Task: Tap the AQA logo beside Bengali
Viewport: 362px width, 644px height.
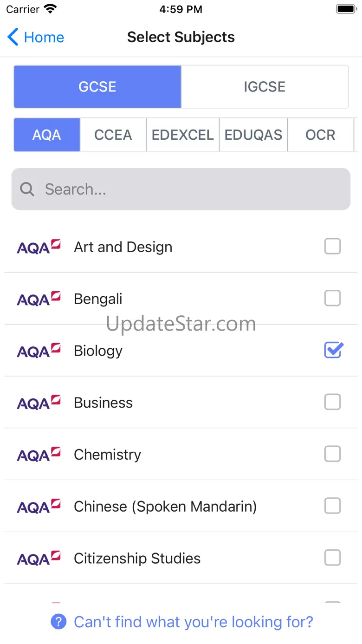Action: [39, 299]
